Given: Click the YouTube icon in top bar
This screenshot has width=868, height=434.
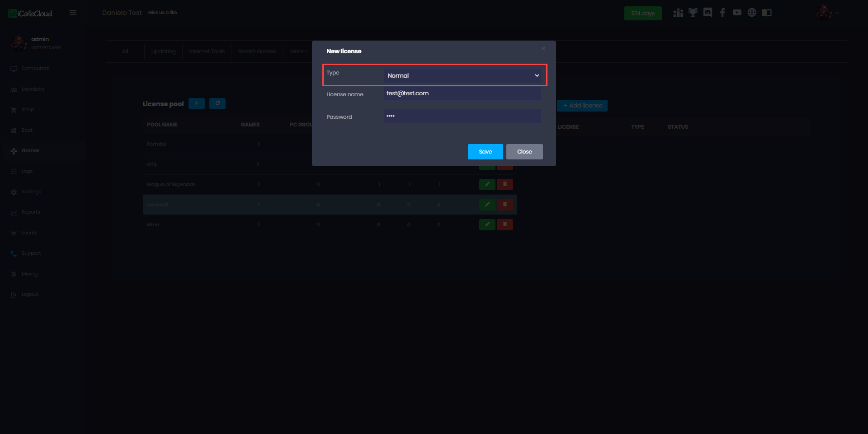Looking at the screenshot, I should tap(737, 12).
